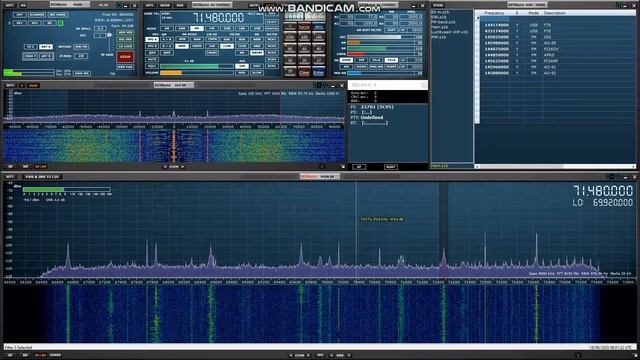Click ADD VRX in Main panel
Viewport: 640px width, 360px height.
tap(125, 33)
